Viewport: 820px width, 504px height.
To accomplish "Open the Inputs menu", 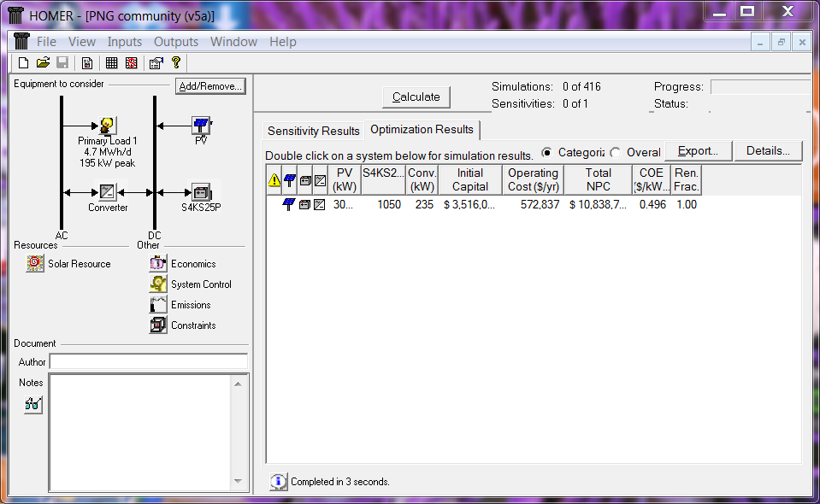I will coord(125,41).
